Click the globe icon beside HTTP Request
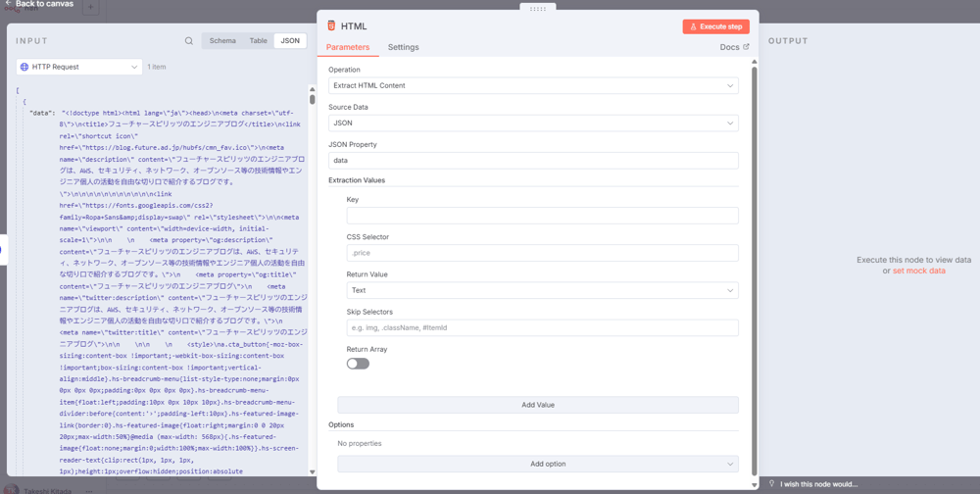980x494 pixels. pos(24,67)
